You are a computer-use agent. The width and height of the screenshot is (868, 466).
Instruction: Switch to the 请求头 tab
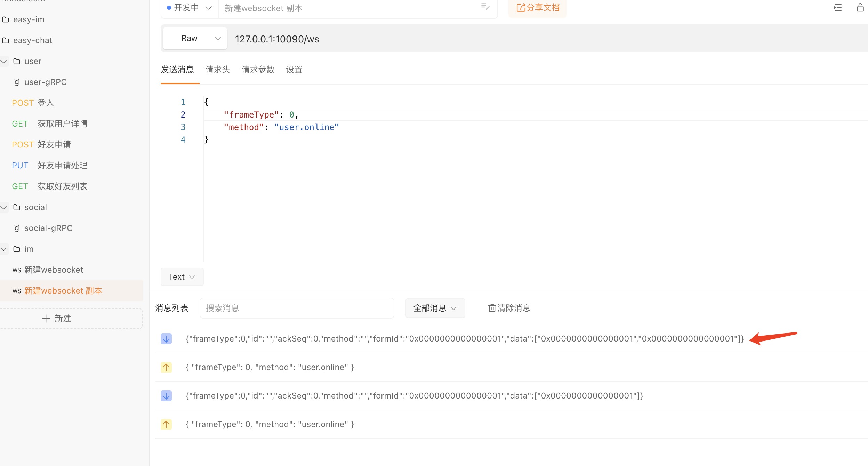point(218,70)
